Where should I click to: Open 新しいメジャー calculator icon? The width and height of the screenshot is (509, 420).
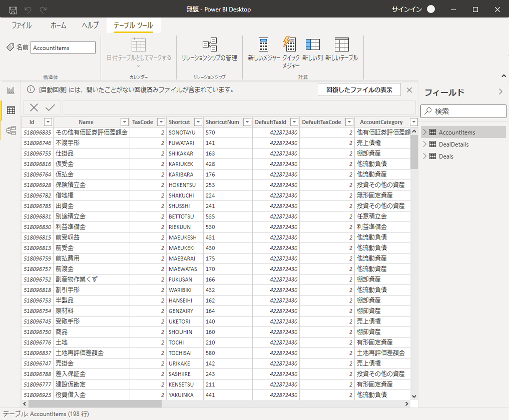264,45
